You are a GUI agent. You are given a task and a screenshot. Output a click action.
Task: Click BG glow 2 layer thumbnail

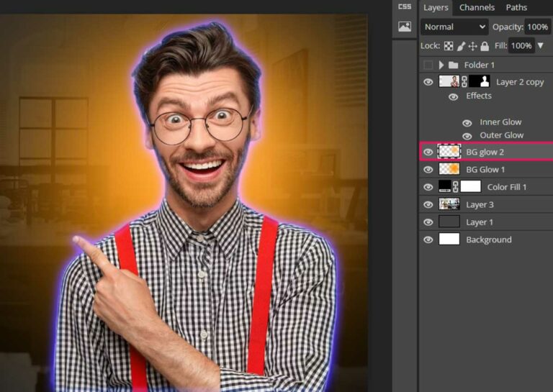[449, 152]
